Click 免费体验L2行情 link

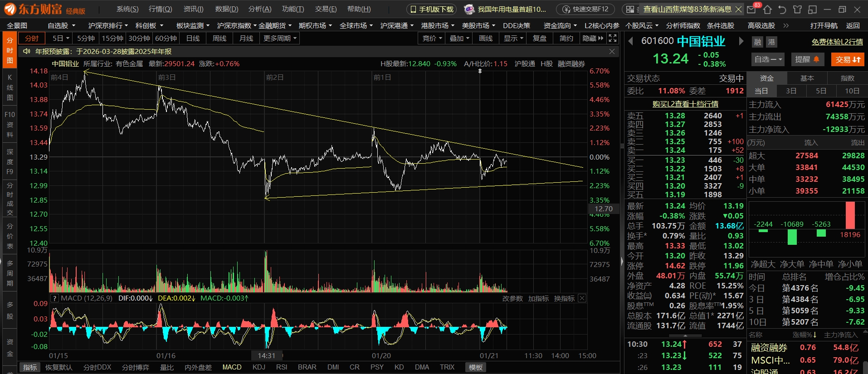pyautogui.click(x=837, y=42)
